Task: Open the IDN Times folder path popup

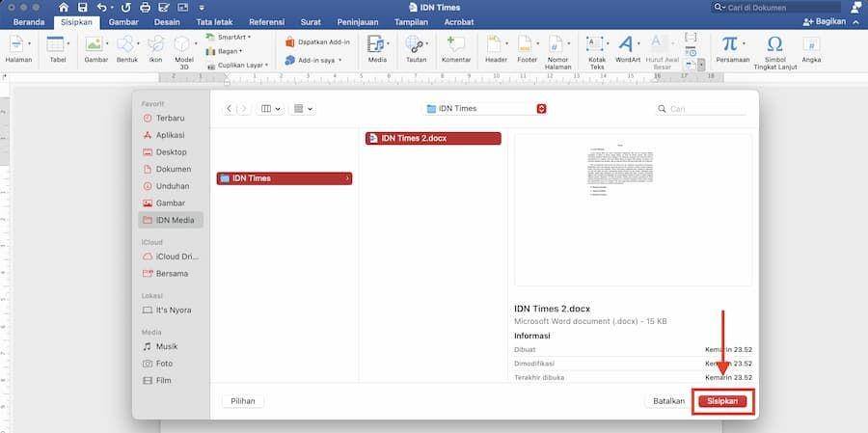Action: (486, 109)
